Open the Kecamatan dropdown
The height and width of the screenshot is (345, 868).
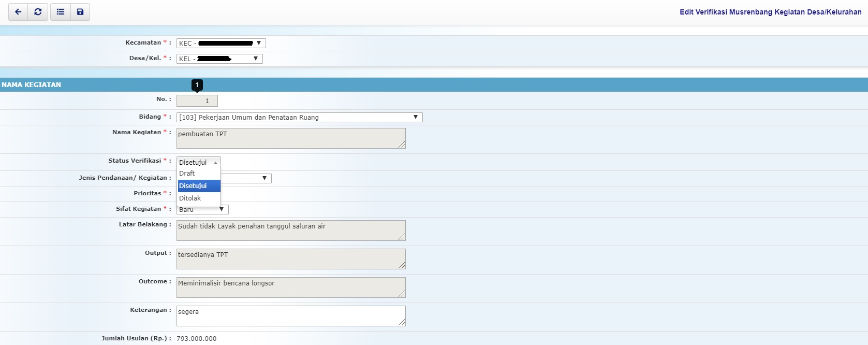[x=221, y=44]
